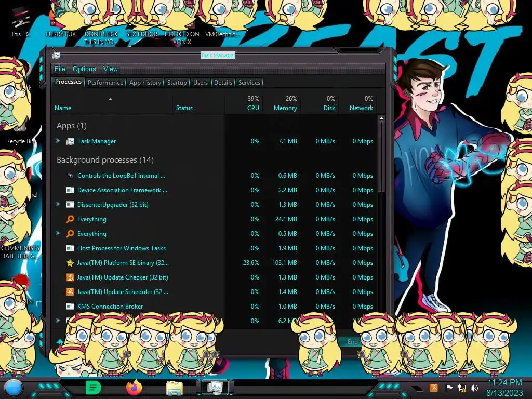
Task: Click the Task Manager process icon
Action: point(70,141)
